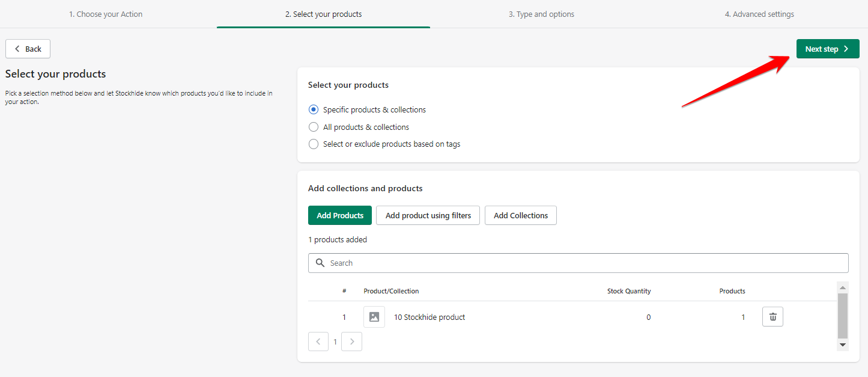Click the Next step button
This screenshot has height=377, width=868.
click(827, 49)
